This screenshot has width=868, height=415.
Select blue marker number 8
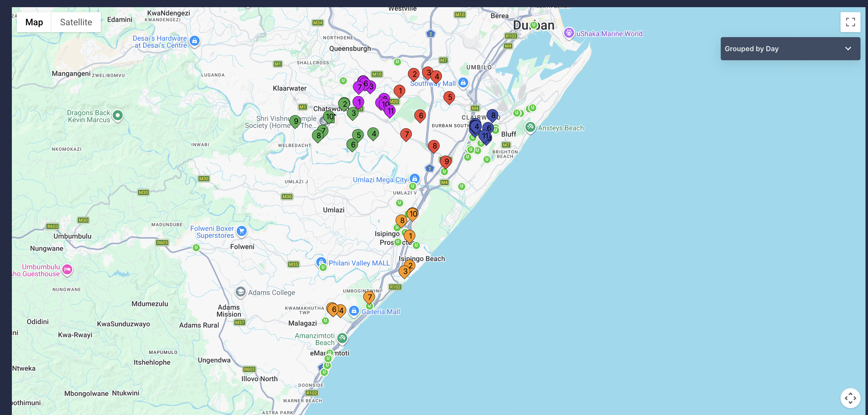click(x=493, y=116)
